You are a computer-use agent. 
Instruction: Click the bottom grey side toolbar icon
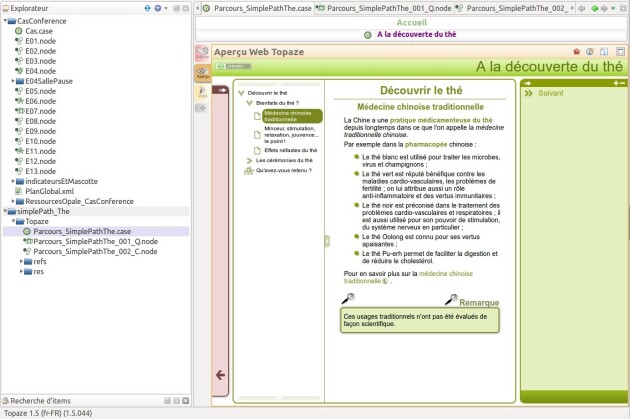[x=201, y=108]
